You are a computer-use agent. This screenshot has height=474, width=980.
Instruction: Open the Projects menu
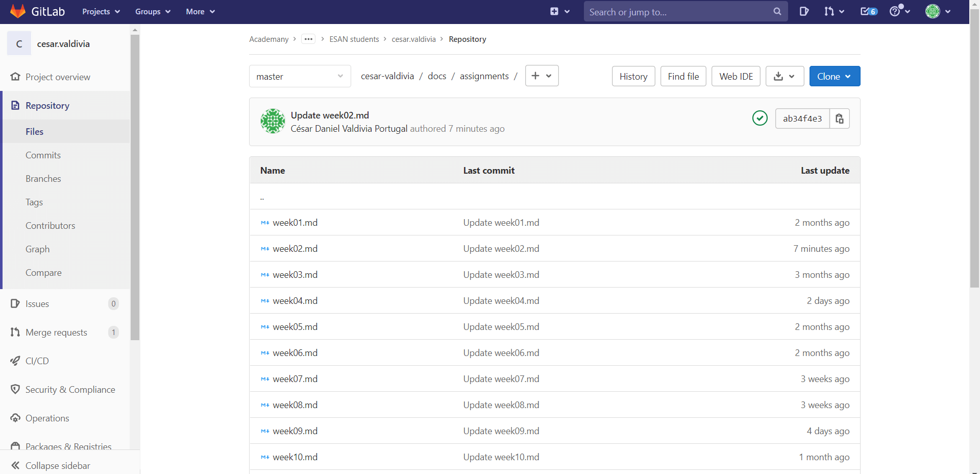(x=101, y=11)
